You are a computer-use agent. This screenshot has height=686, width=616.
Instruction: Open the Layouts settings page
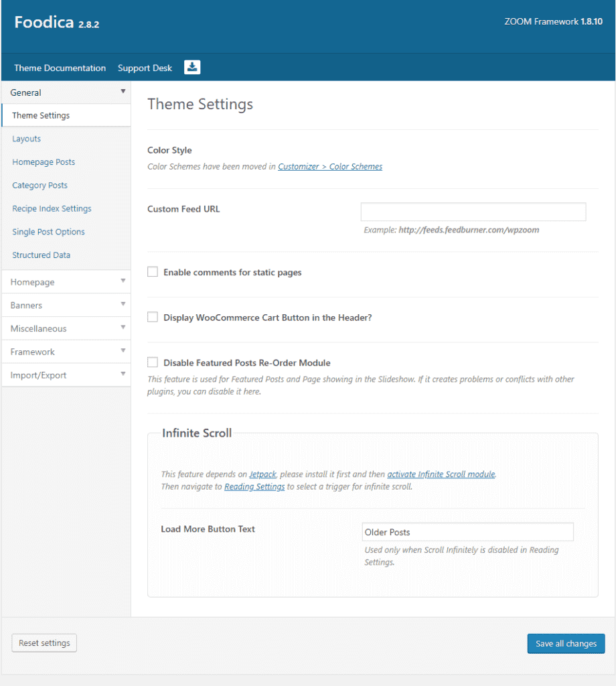click(26, 139)
